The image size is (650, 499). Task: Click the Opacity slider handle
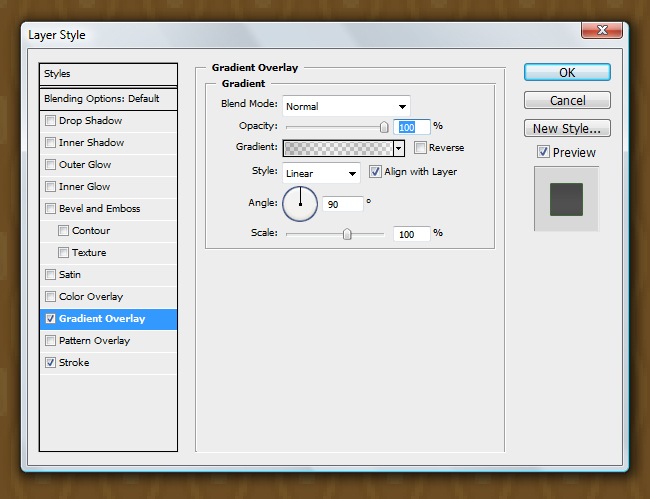[x=383, y=127]
